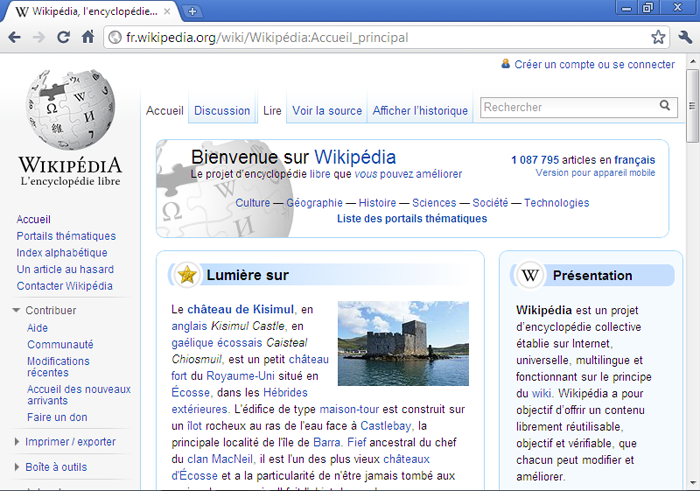This screenshot has height=491, width=700.
Task: Open the maison-tour link
Action: [x=349, y=409]
